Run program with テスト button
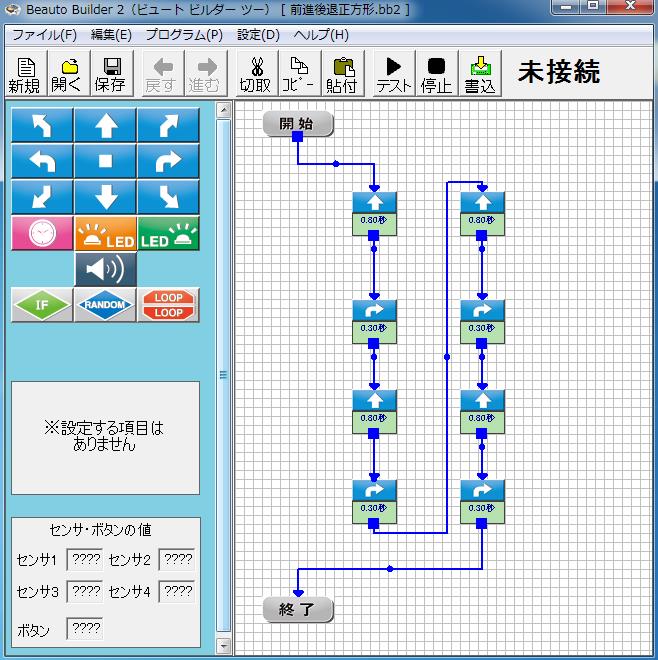658x660 pixels. 394,75
